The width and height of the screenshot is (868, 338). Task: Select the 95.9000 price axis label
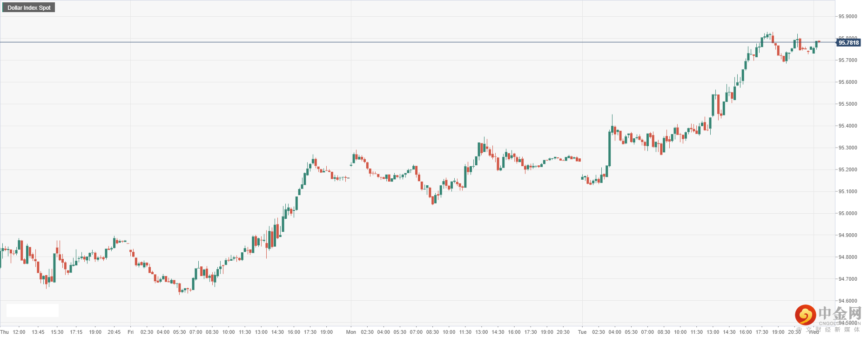click(x=848, y=16)
